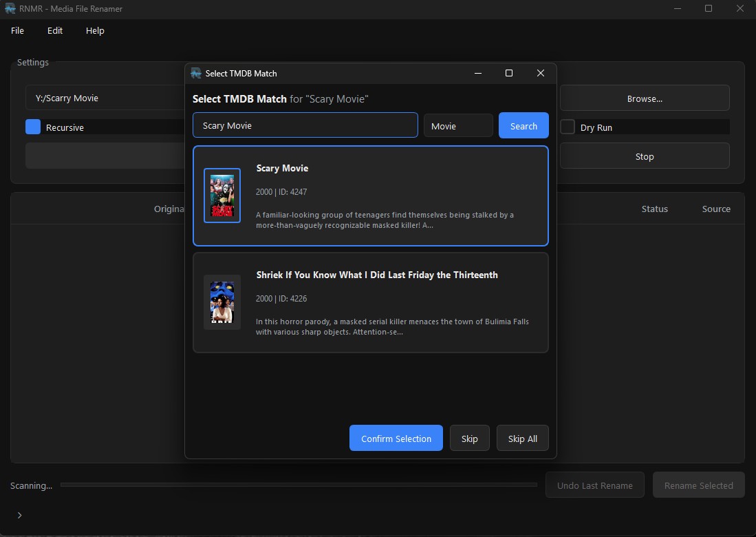Open the Help menu
The image size is (756, 537).
coord(95,30)
